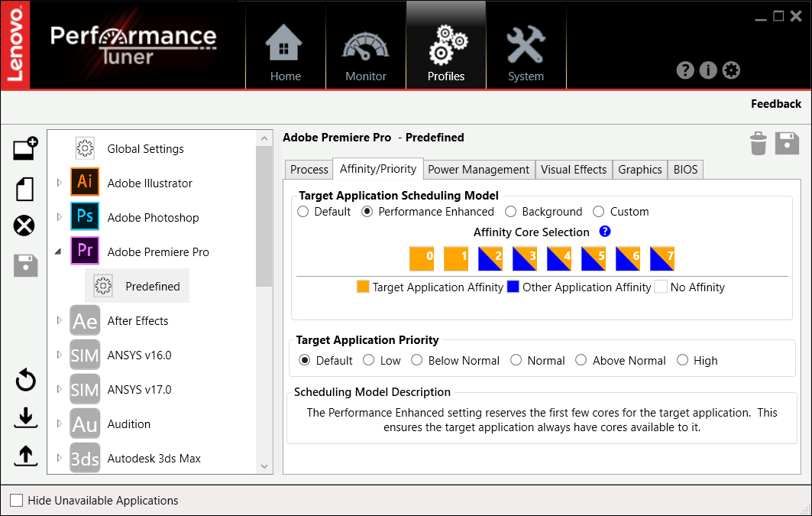Expand Adobe Illustrator tree node
Screen dimensions: 812x516
click(x=59, y=183)
